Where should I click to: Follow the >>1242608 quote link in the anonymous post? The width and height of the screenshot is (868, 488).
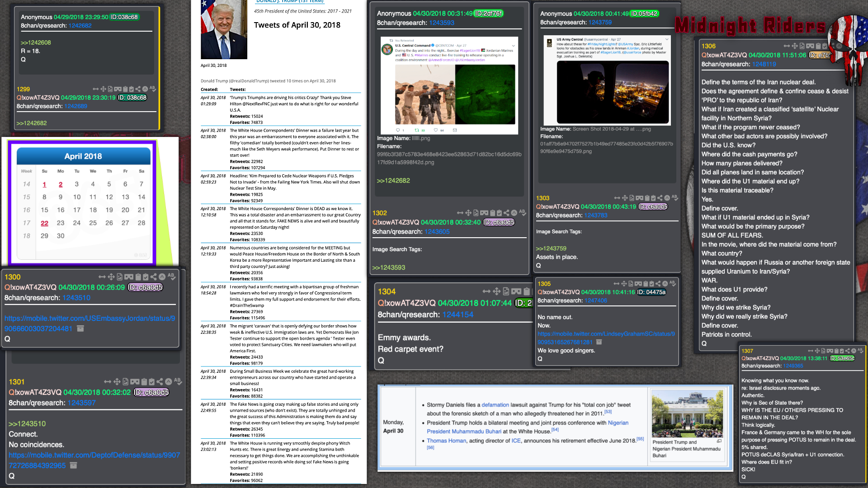[x=36, y=42]
